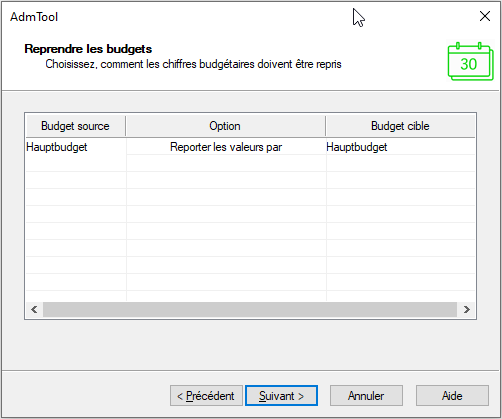Viewport: 502px width, 419px height.
Task: Go to next step with Suivant button
Action: pyautogui.click(x=281, y=396)
